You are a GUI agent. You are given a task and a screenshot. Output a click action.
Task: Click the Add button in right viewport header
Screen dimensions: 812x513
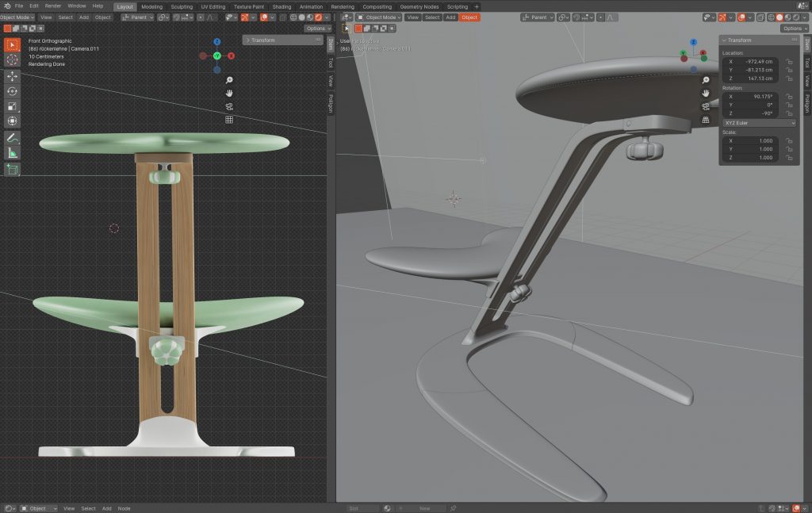tap(450, 17)
